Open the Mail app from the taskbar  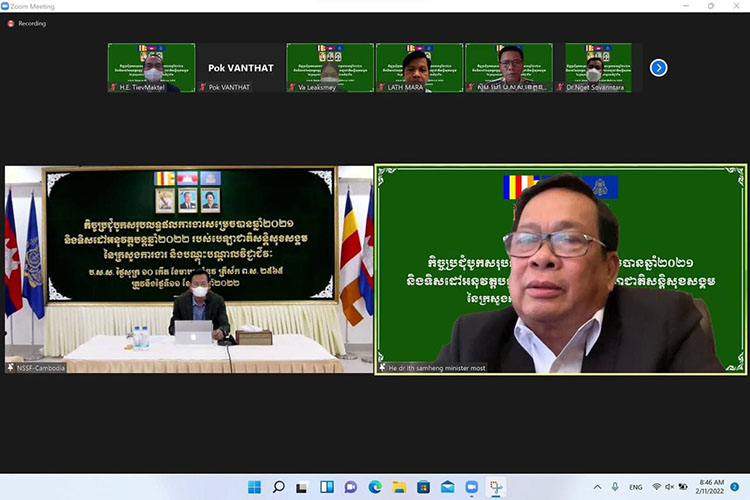tap(447, 487)
